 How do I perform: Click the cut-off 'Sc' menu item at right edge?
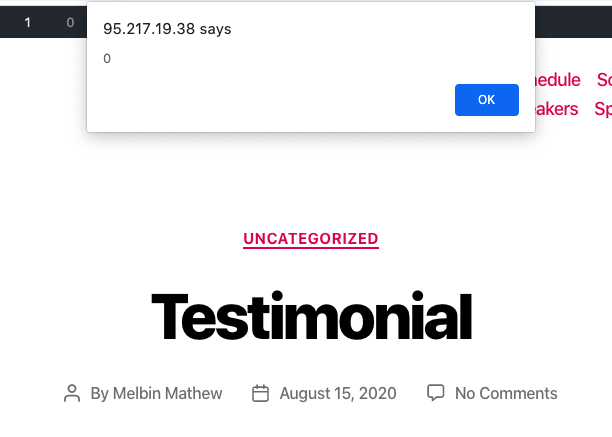[604, 80]
